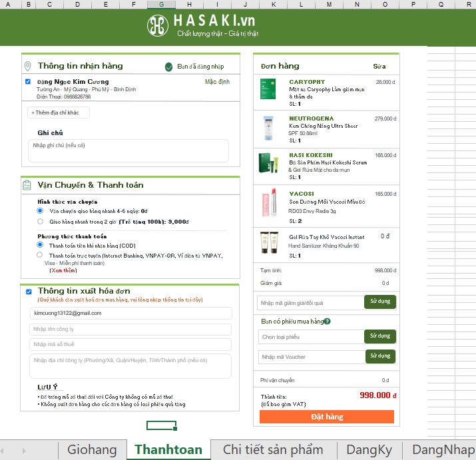Open the Caryophy mask product thumbnail
This screenshot has height=460, width=476.
268,89
